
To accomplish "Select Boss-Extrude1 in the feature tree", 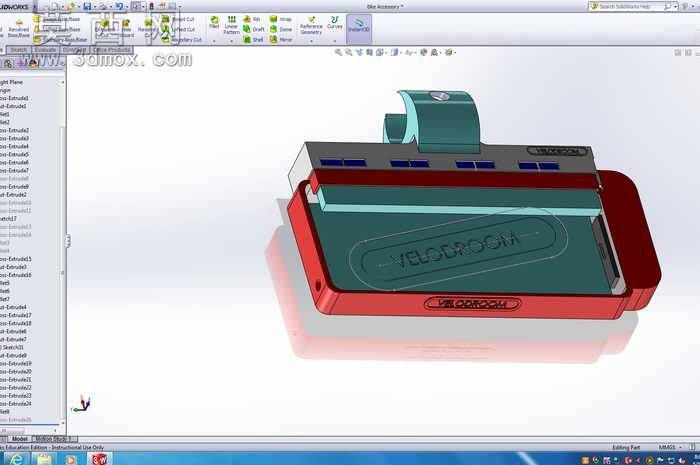I will click(14, 98).
